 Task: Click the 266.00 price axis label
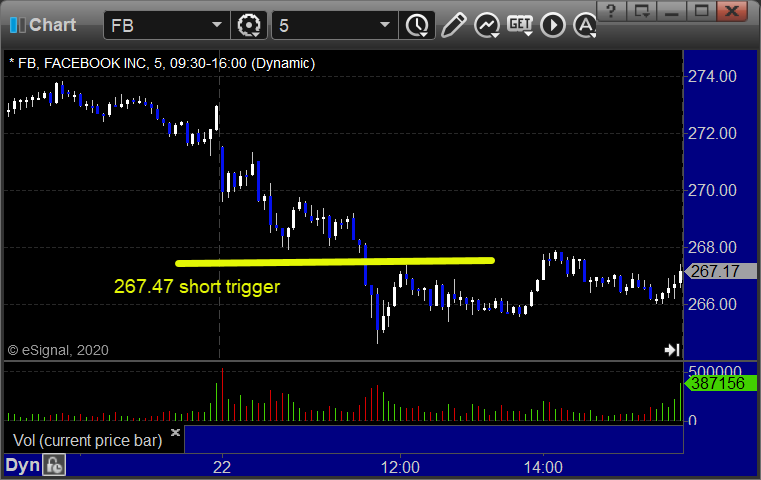click(x=712, y=304)
